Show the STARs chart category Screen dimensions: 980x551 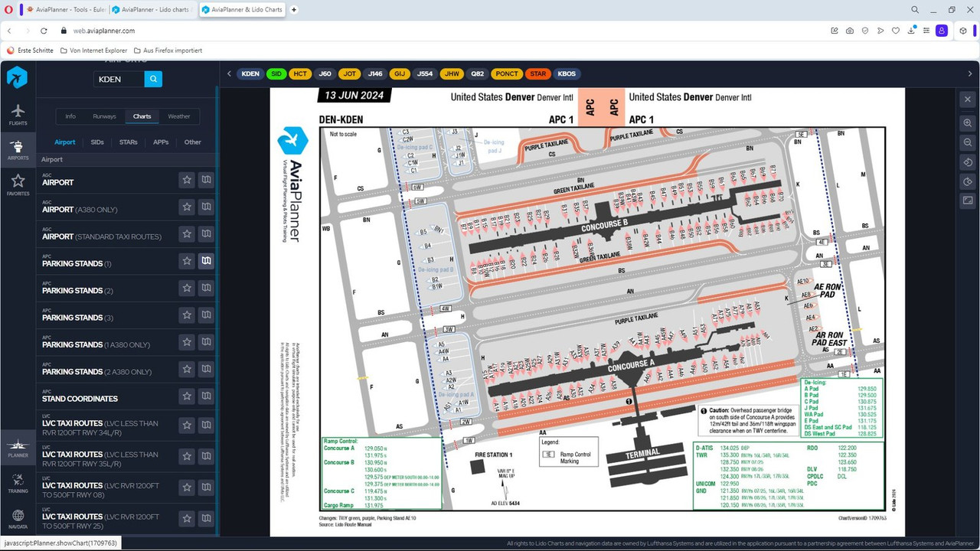128,142
